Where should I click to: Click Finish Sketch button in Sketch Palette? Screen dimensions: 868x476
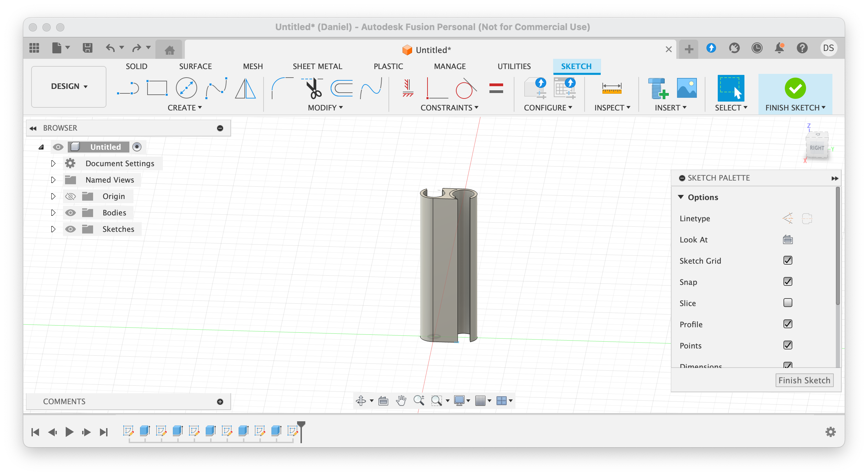[804, 380]
